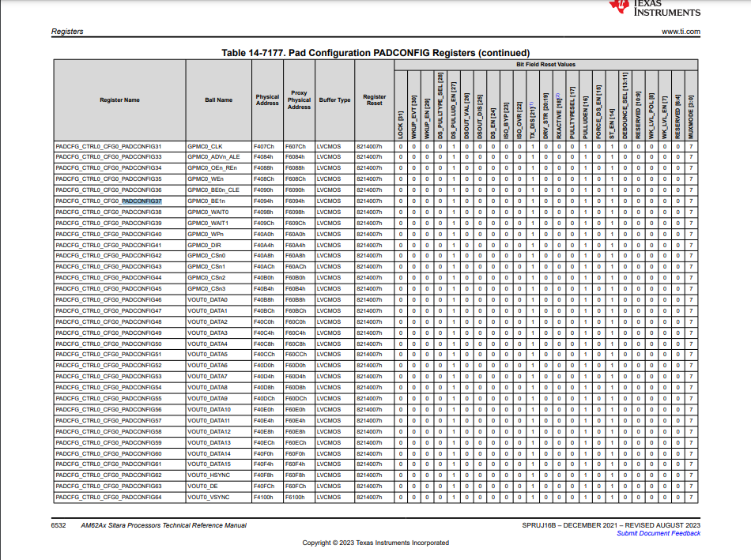Click the Texas Instruments logo icon
751x560 pixels.
619,6
